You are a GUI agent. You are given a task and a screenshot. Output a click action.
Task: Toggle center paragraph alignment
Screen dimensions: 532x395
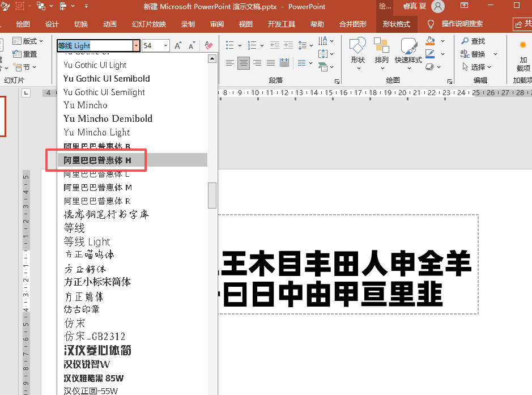pyautogui.click(x=243, y=63)
